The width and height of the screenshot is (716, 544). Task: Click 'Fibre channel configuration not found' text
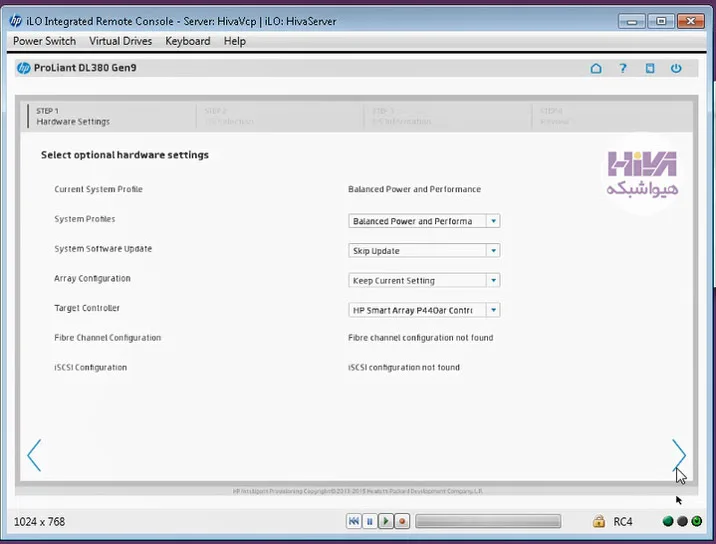click(421, 338)
